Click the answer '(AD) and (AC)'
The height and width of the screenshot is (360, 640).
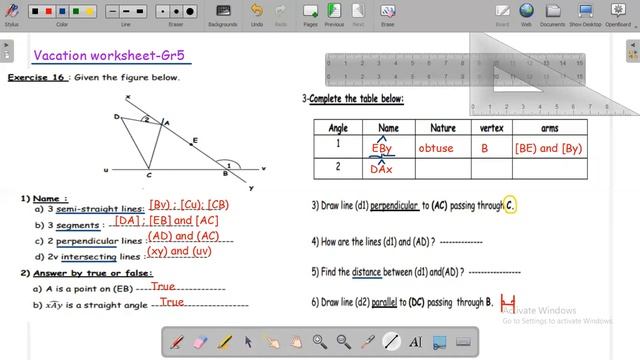(184, 236)
